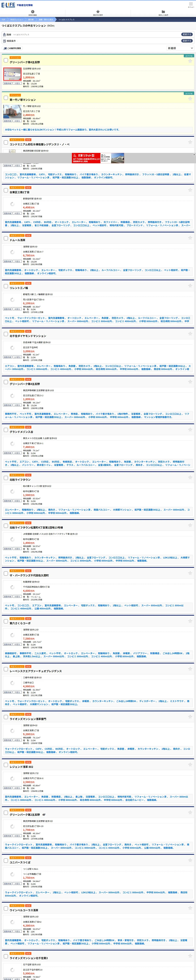This screenshot has height=980, width=196.
Task: Switch to 検討中の物件 tab
Action: 98,13
